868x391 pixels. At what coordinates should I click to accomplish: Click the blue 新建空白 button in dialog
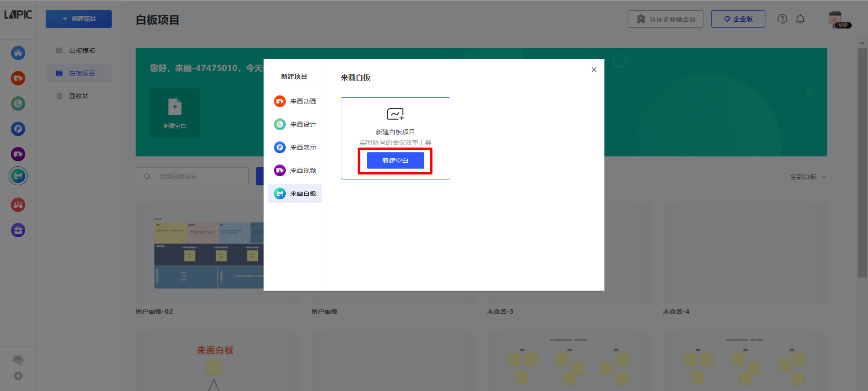pos(396,160)
